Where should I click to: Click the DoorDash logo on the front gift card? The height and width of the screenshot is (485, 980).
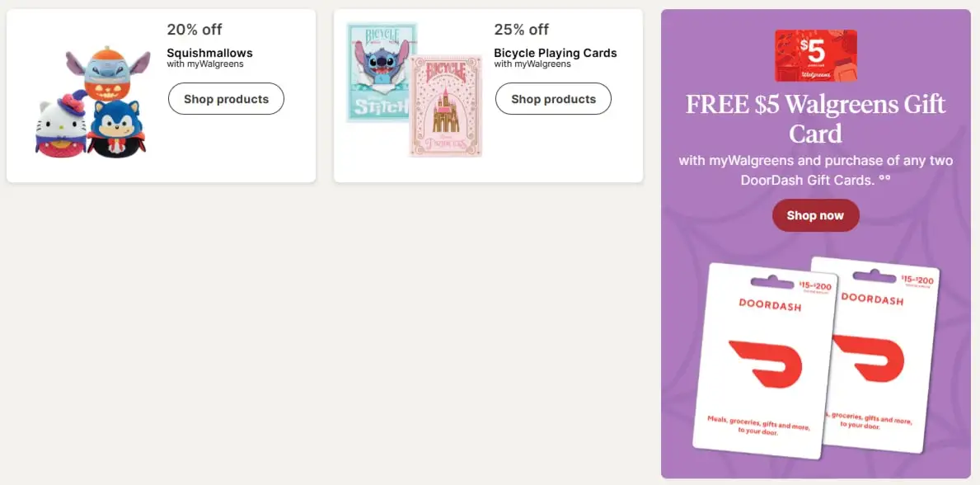tap(764, 361)
